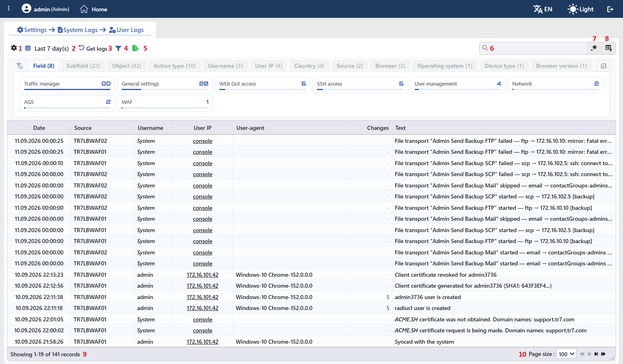Sort by Source column header

tap(102, 128)
